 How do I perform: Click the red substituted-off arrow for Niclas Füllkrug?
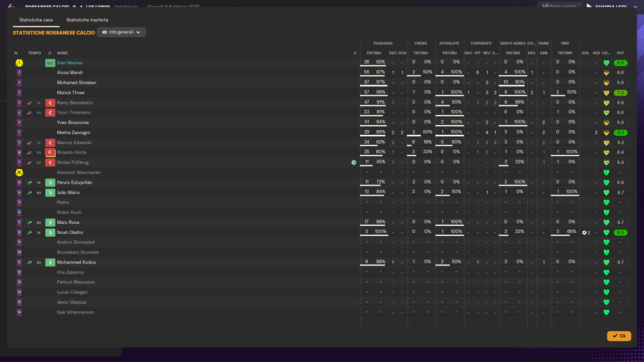50,162
